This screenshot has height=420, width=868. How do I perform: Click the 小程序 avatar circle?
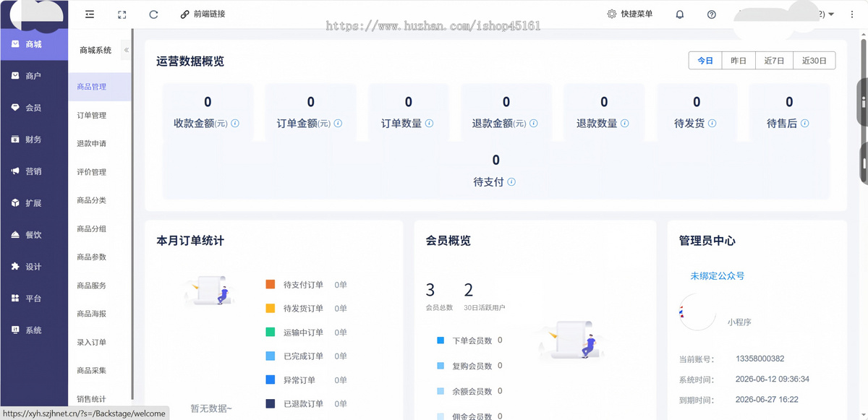tap(698, 312)
